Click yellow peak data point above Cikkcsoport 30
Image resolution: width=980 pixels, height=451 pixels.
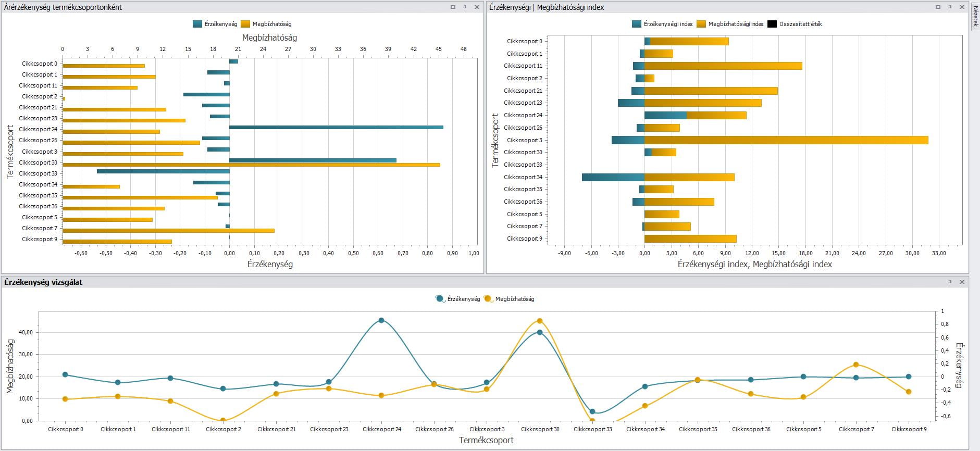pyautogui.click(x=540, y=321)
